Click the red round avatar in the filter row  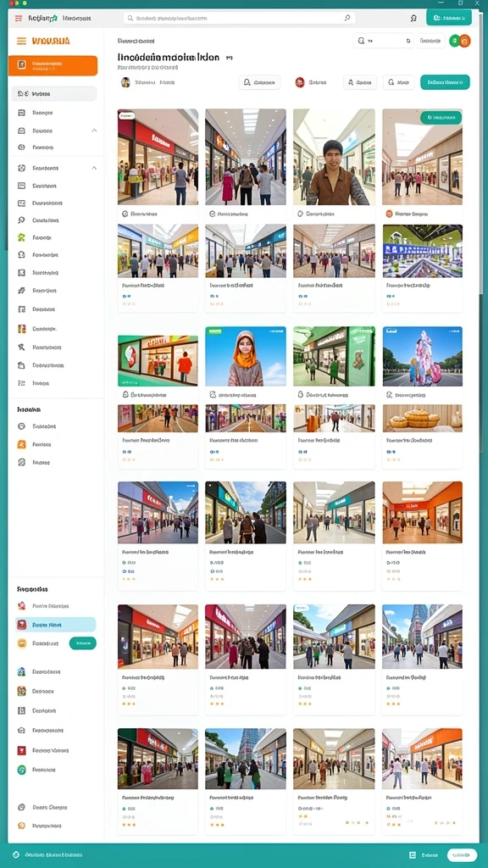[300, 82]
